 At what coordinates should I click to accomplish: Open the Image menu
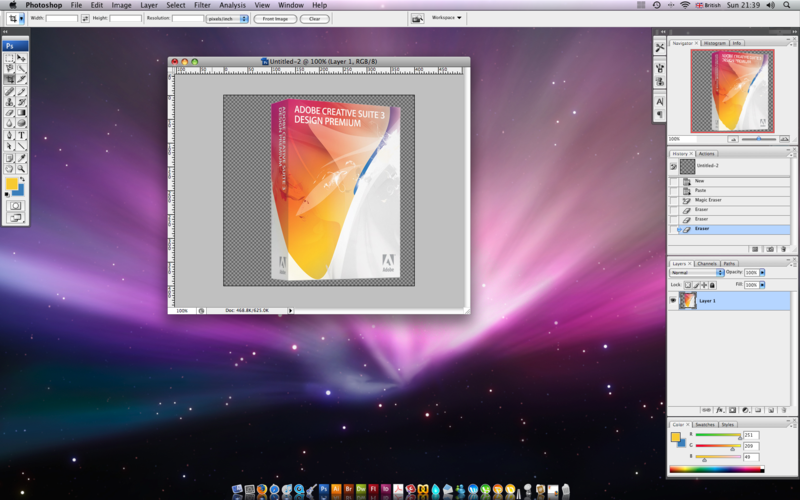click(x=121, y=5)
